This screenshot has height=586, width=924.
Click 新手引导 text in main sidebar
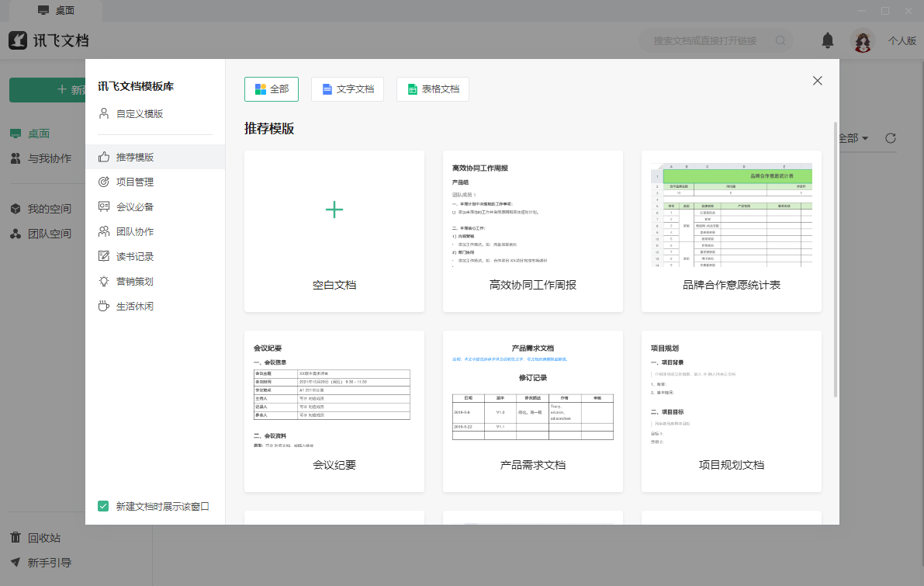tap(50, 563)
